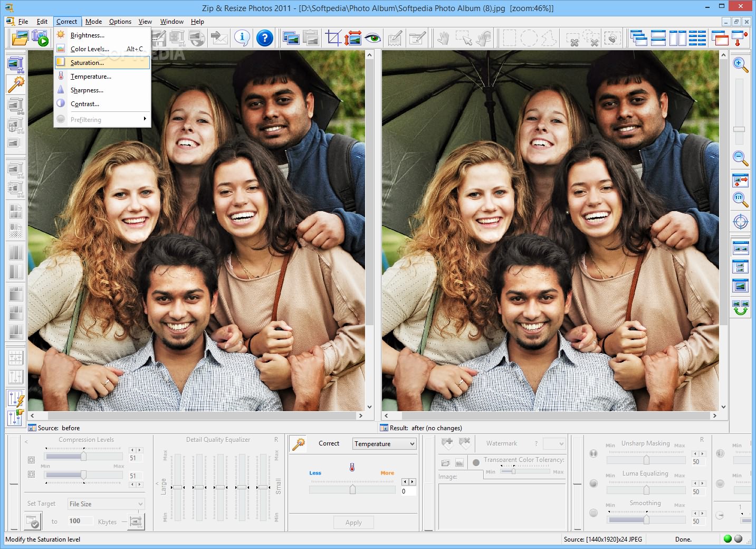Click the button beside Kbytes label
756x549 pixels.
[136, 522]
